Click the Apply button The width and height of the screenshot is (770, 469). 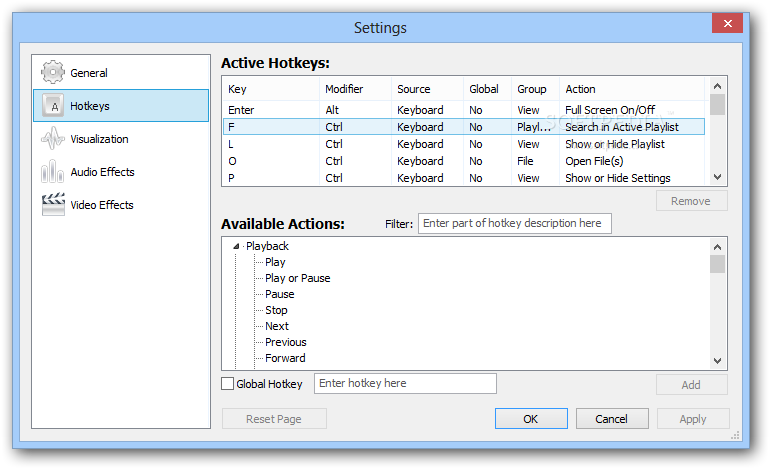(693, 419)
